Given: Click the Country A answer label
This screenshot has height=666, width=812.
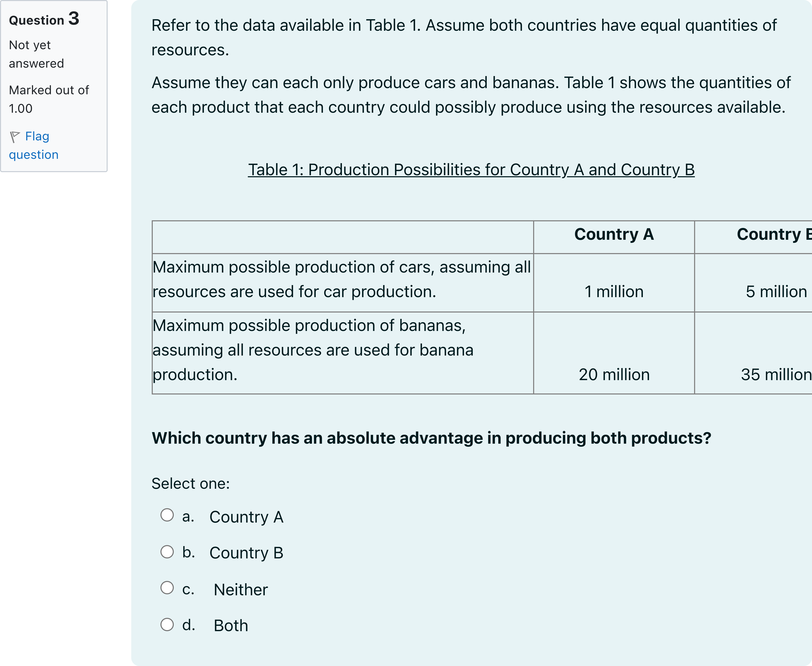Looking at the screenshot, I should coord(247,517).
